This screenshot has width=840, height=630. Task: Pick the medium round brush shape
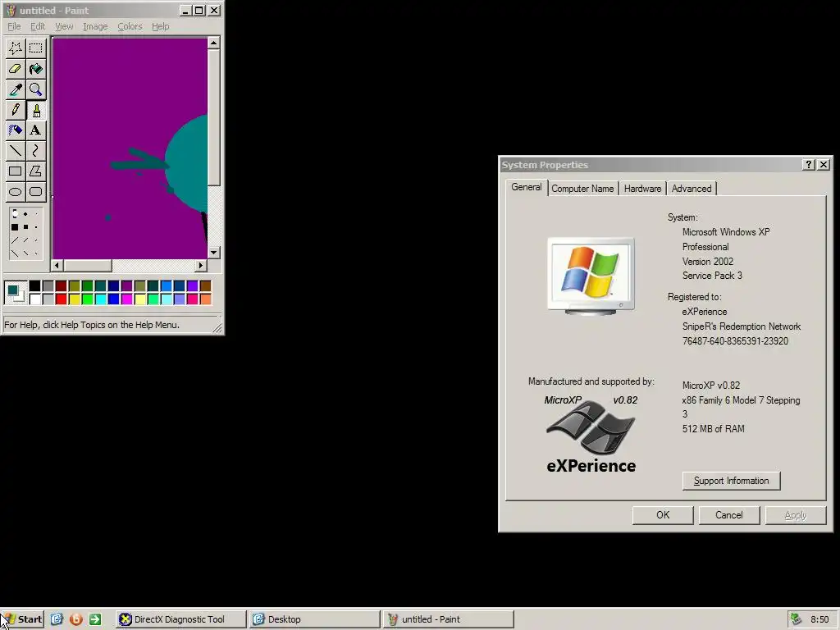(25, 214)
